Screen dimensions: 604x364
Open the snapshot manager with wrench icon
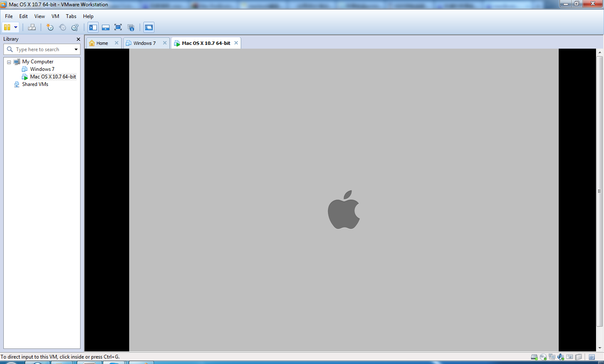pos(75,27)
